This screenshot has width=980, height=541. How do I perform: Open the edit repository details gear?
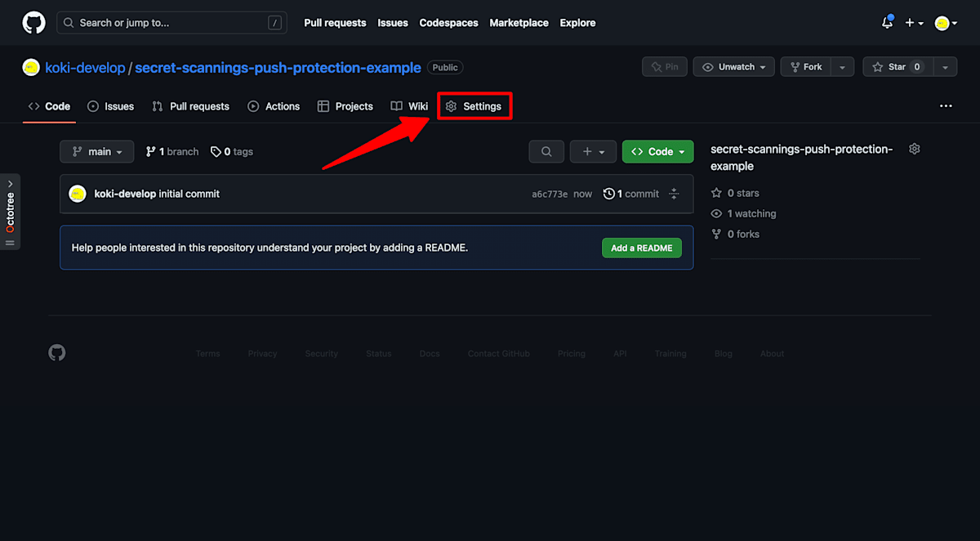(x=915, y=149)
